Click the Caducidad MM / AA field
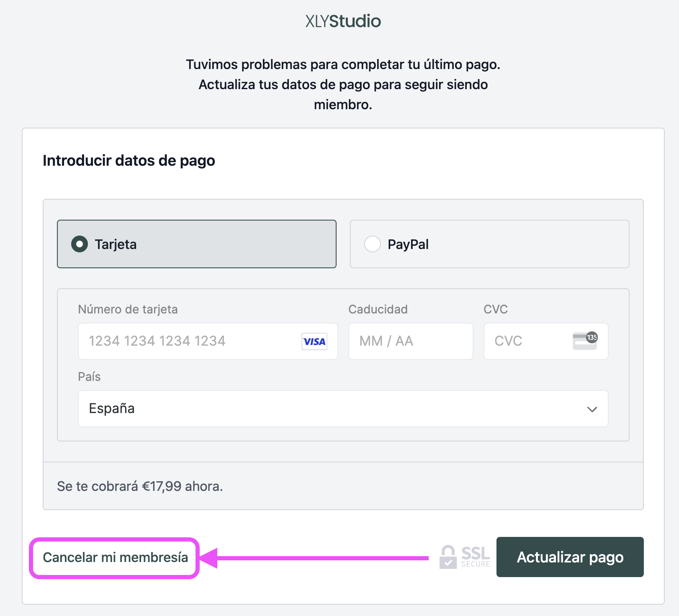This screenshot has height=616, width=679. coord(410,341)
